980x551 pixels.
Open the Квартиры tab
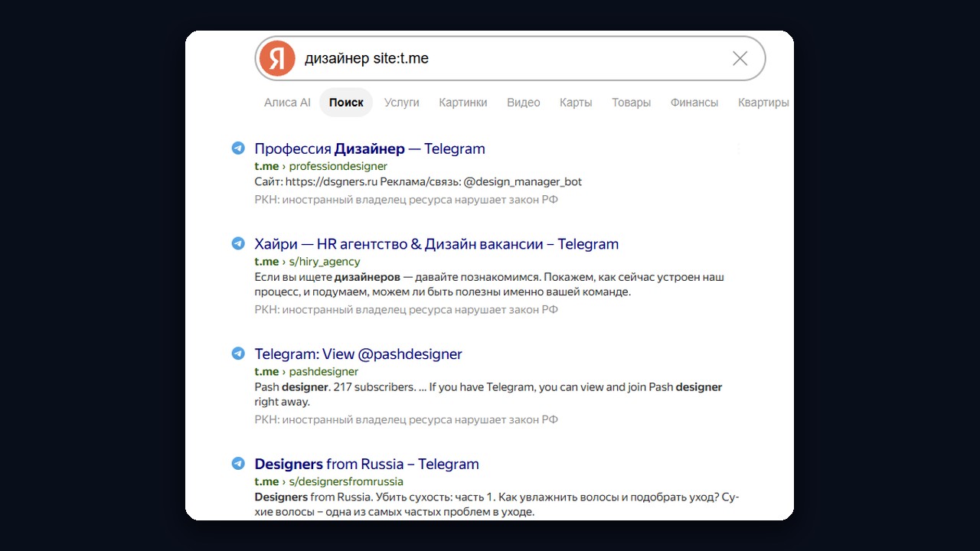point(763,103)
